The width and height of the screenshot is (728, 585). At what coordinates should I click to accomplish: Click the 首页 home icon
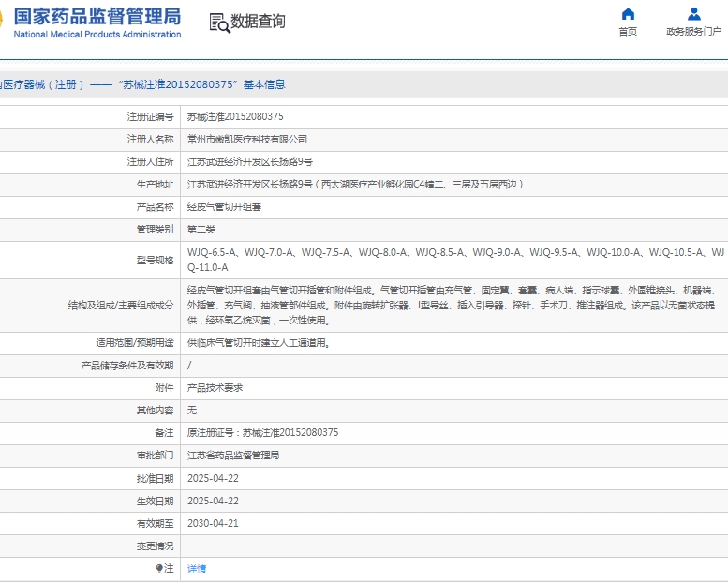click(x=628, y=14)
